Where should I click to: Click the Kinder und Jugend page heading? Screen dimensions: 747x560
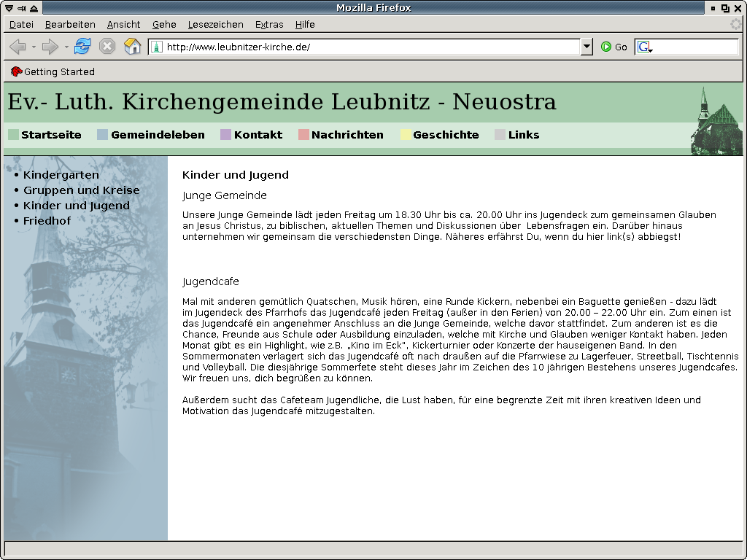click(x=236, y=175)
